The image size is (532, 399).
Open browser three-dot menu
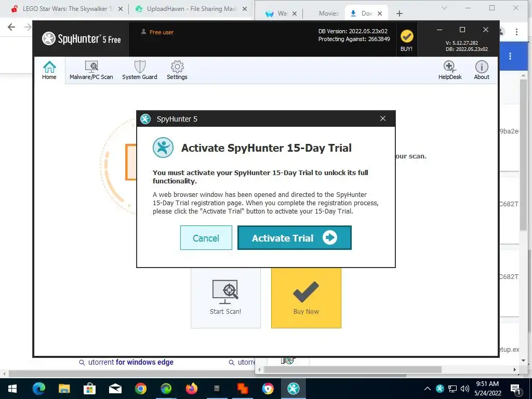pos(516,32)
